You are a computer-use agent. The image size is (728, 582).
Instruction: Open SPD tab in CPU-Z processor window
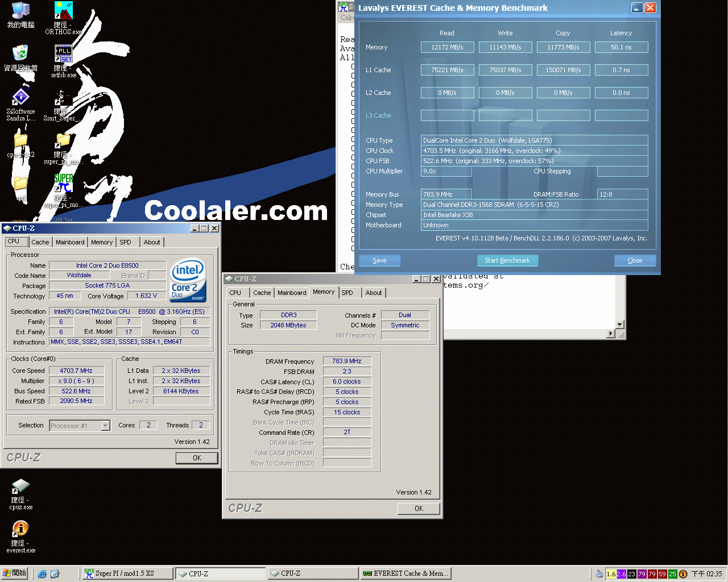126,242
